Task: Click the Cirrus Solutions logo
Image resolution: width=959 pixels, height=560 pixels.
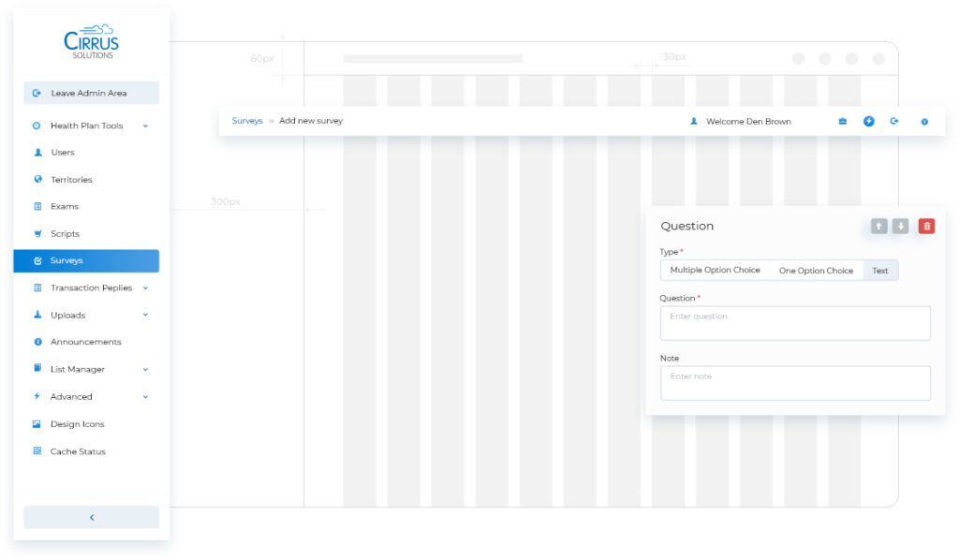Action: click(x=91, y=41)
